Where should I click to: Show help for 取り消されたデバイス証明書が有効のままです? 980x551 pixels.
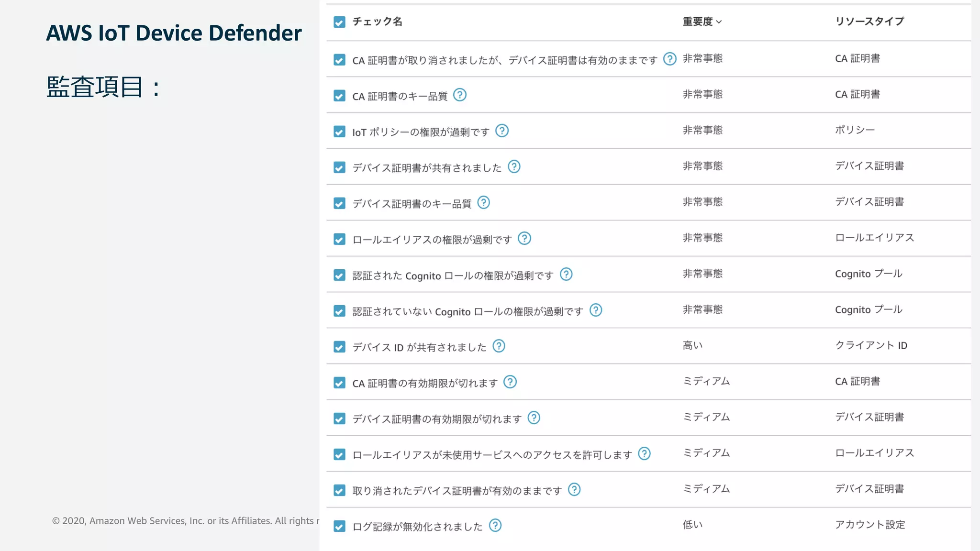click(x=574, y=489)
